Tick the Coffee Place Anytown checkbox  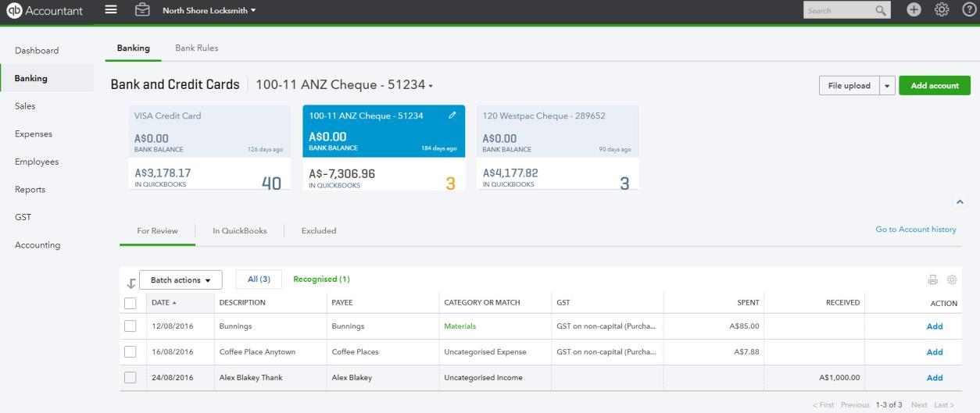[131, 352]
